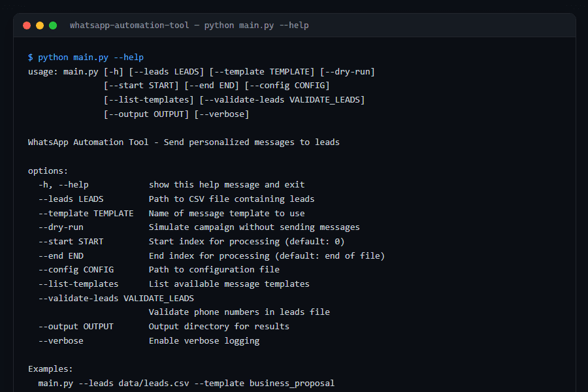Click 'Simulate campaign without sending messages' description
This screenshot has width=588, height=392.
[x=254, y=227]
